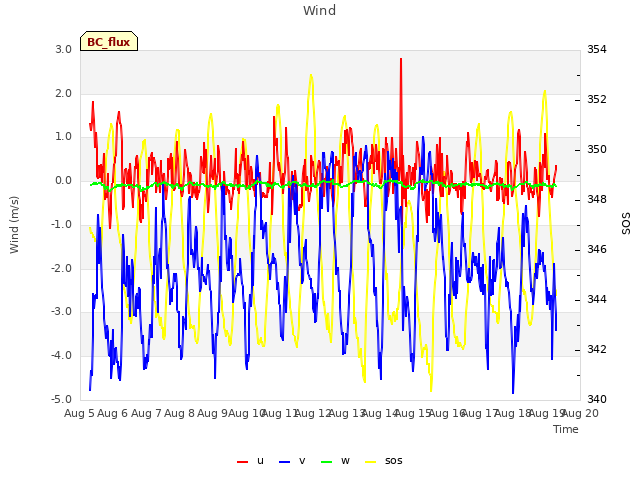Select the 'w' legend label
The image size is (640, 480).
click(345, 461)
